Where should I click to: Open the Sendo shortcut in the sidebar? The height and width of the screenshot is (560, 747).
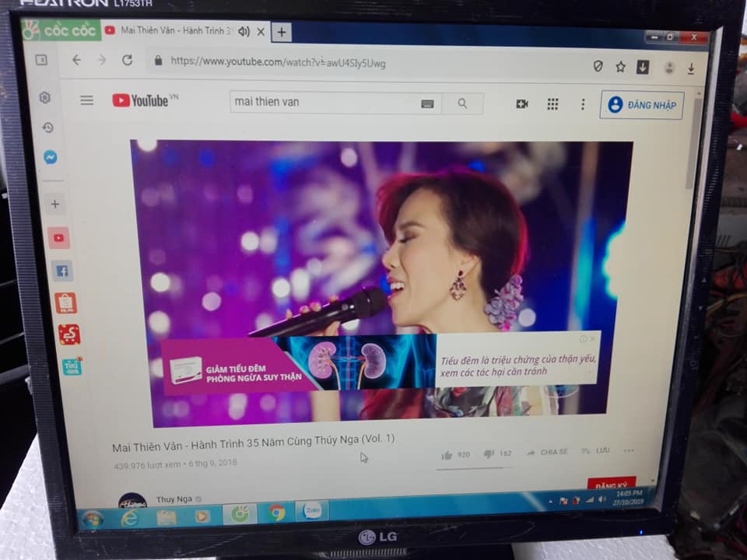(69, 334)
